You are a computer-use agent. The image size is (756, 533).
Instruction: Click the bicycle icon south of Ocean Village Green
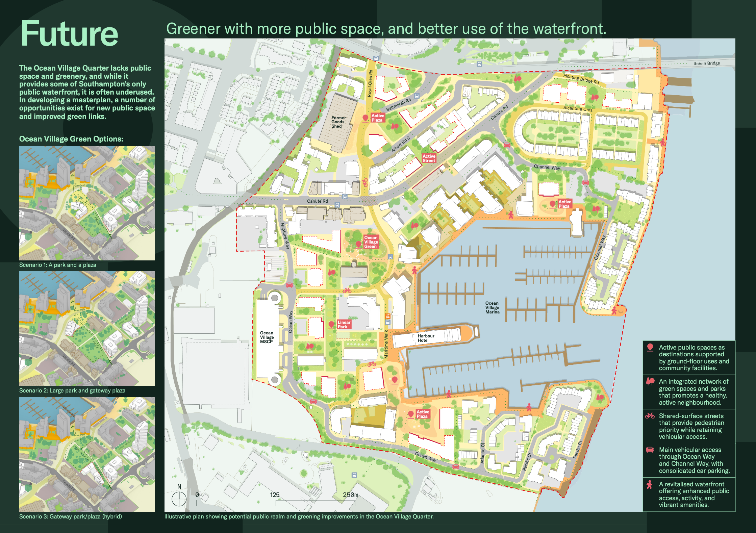click(347, 290)
